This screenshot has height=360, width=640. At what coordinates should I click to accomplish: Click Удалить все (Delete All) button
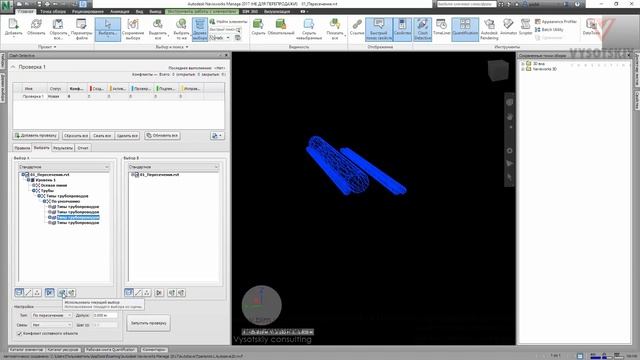click(127, 136)
